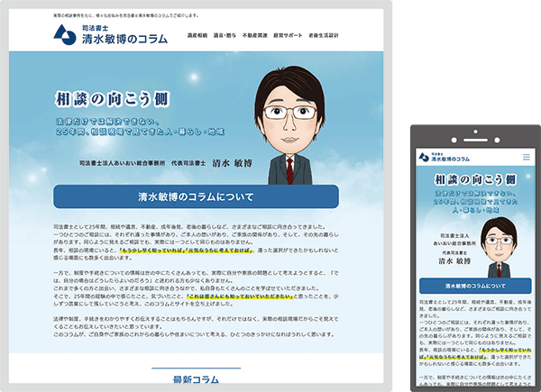Click the mobile 清水敏博のコラムについて button
Screen dimensions: 541x392
475,286
